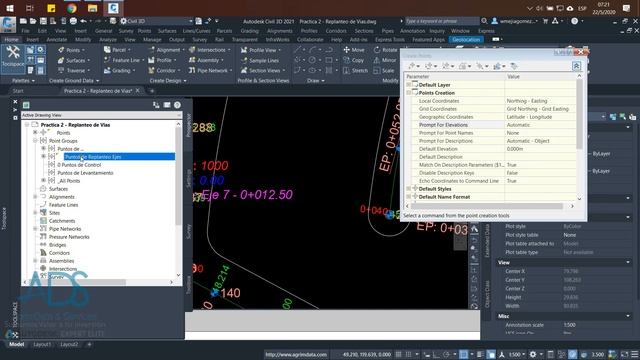
Task: Open the Geolocation ribbon tab
Action: (466, 40)
